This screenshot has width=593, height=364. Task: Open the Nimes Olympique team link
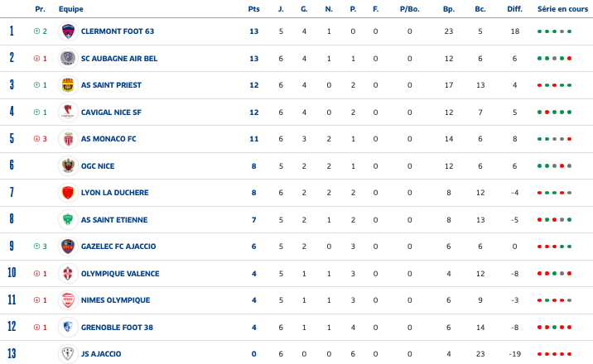(x=116, y=300)
